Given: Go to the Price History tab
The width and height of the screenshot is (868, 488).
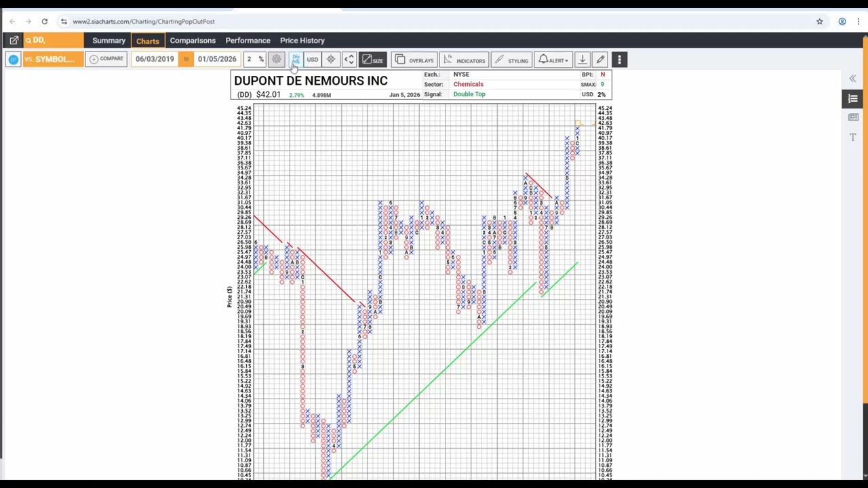Looking at the screenshot, I should [x=302, y=41].
